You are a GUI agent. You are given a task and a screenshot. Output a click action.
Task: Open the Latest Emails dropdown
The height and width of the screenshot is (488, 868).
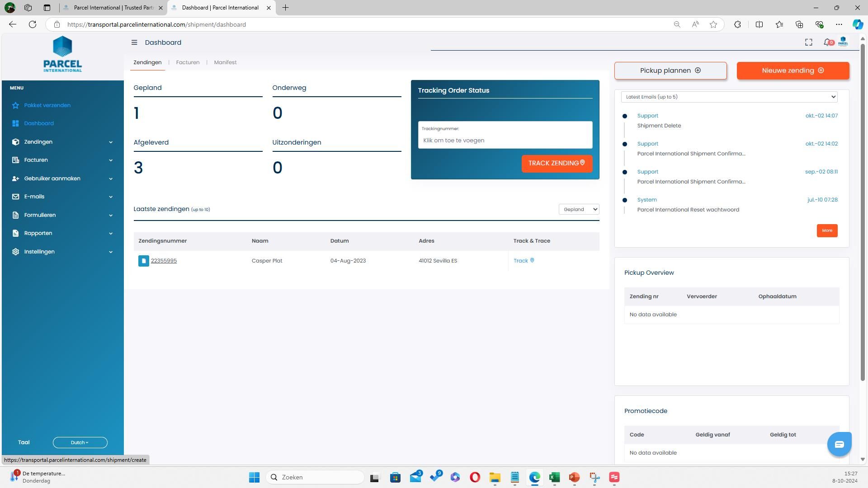click(x=729, y=97)
